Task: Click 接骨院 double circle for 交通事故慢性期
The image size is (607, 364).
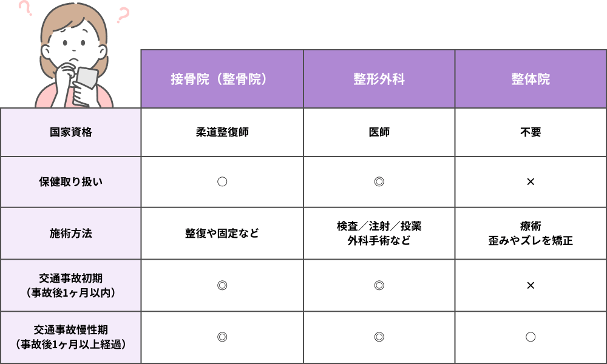Action: point(222,337)
